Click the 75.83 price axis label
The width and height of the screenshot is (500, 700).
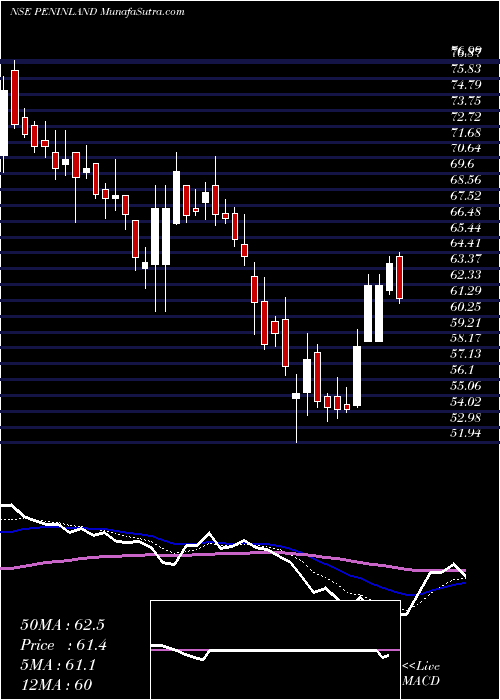[466, 69]
